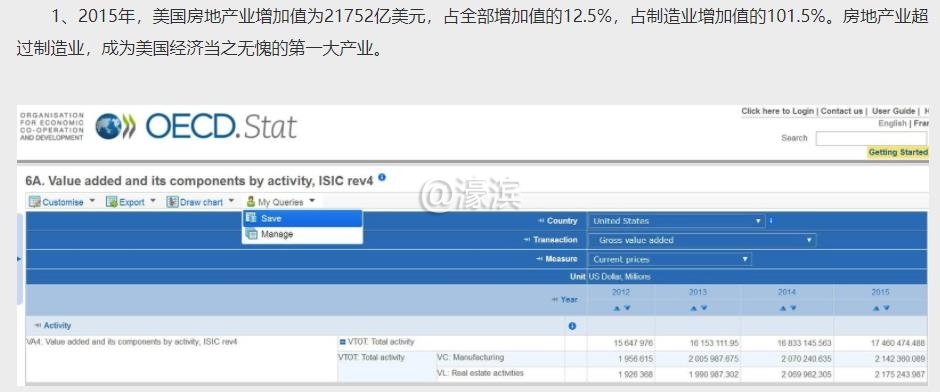Image resolution: width=940 pixels, height=392 pixels.
Task: Open the Customise menu
Action: pyautogui.click(x=62, y=202)
